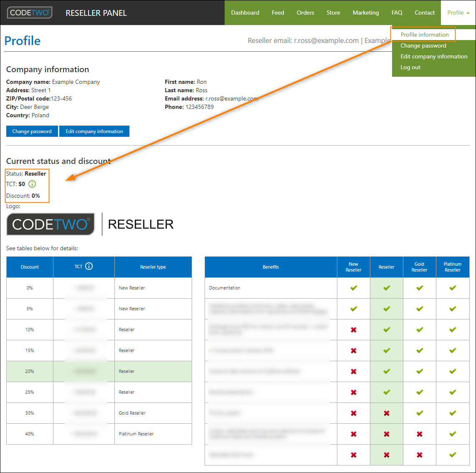Click the Documentation checkmark under New Reseller
This screenshot has width=476, height=473.
[354, 288]
